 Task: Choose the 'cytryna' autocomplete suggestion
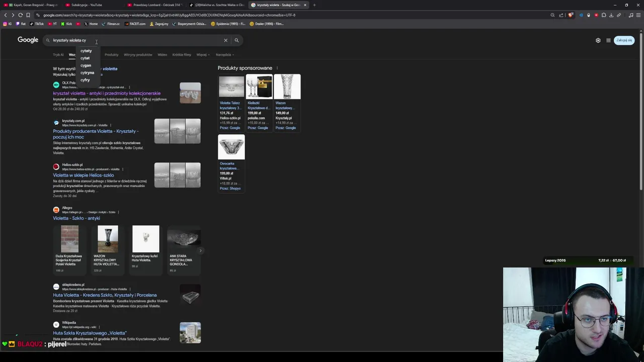coord(87,72)
